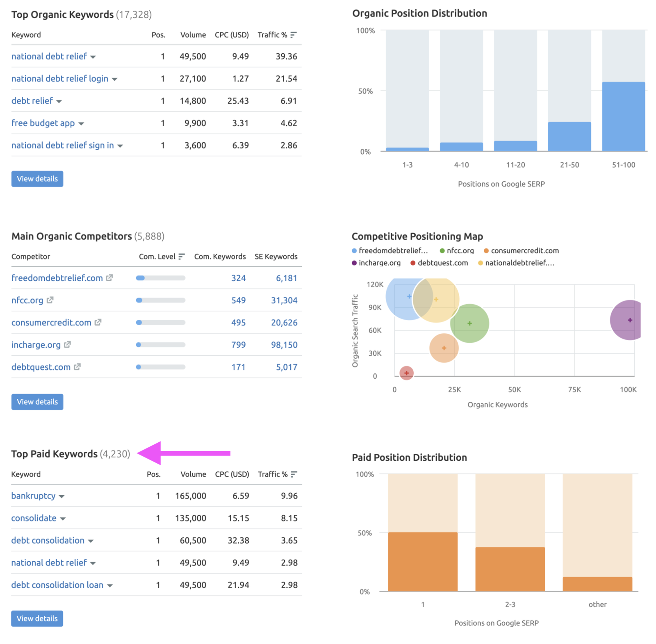
Task: Open external link icon beside debtquest.com
Action: 77,367
